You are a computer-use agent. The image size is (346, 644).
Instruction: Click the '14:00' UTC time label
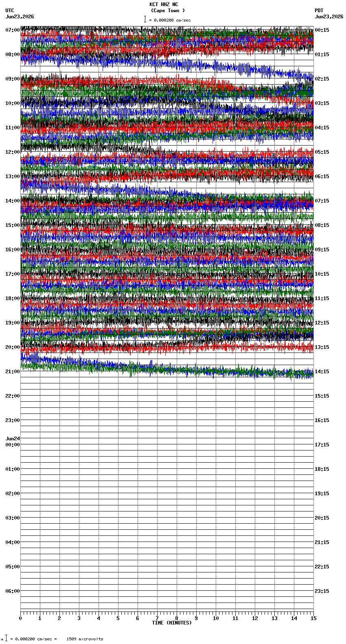(12, 201)
